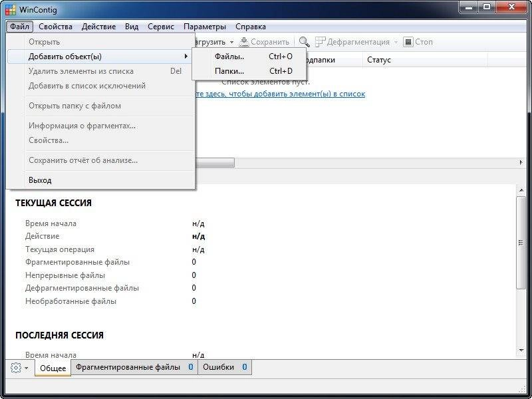The width and height of the screenshot is (532, 399).
Task: Open the Действие menu
Action: coord(98,27)
